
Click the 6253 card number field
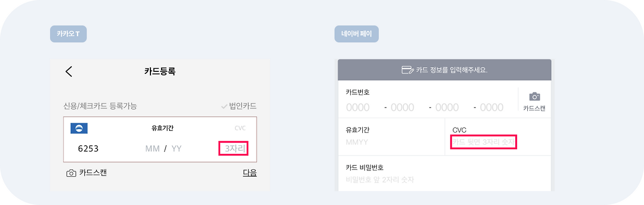click(88, 149)
